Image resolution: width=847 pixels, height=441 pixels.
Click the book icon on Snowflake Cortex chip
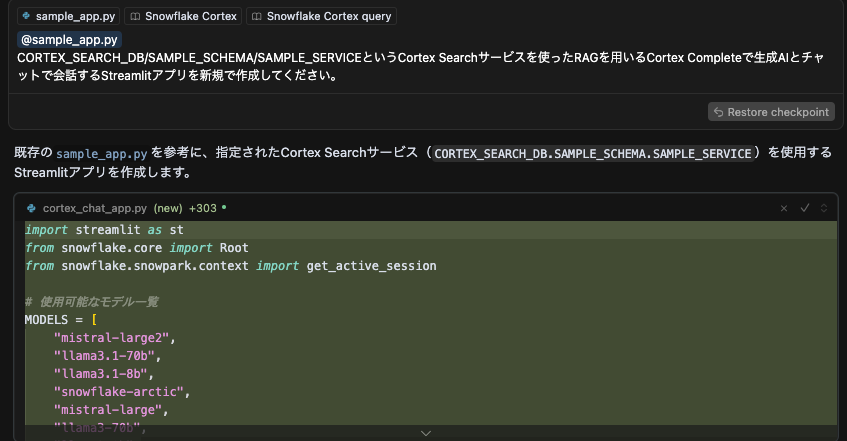click(x=135, y=16)
